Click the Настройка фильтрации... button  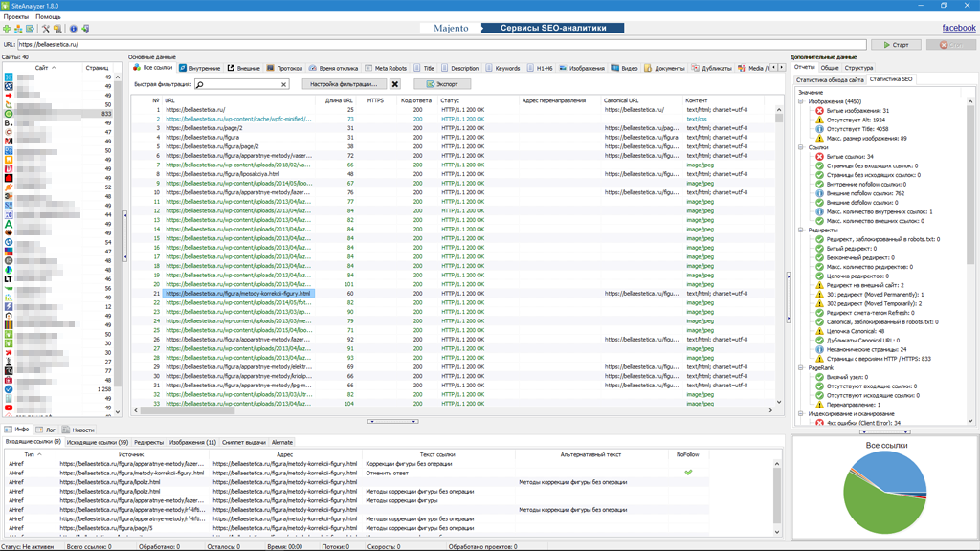[344, 84]
